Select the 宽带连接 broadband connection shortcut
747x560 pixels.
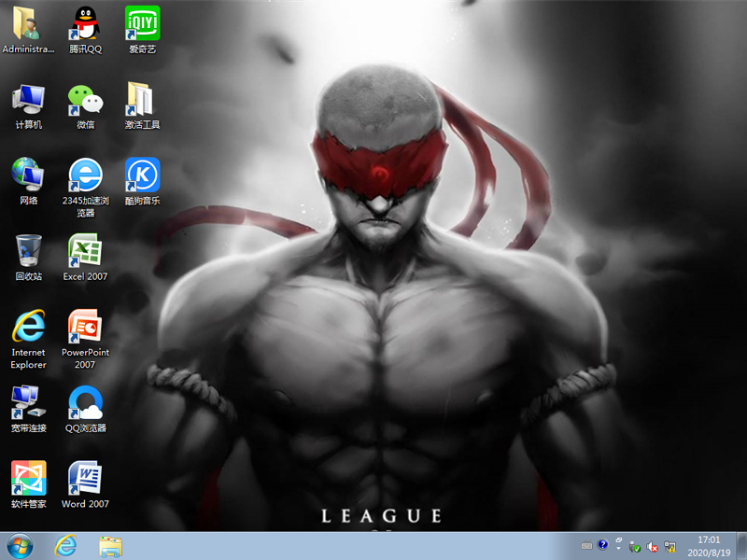(x=28, y=409)
